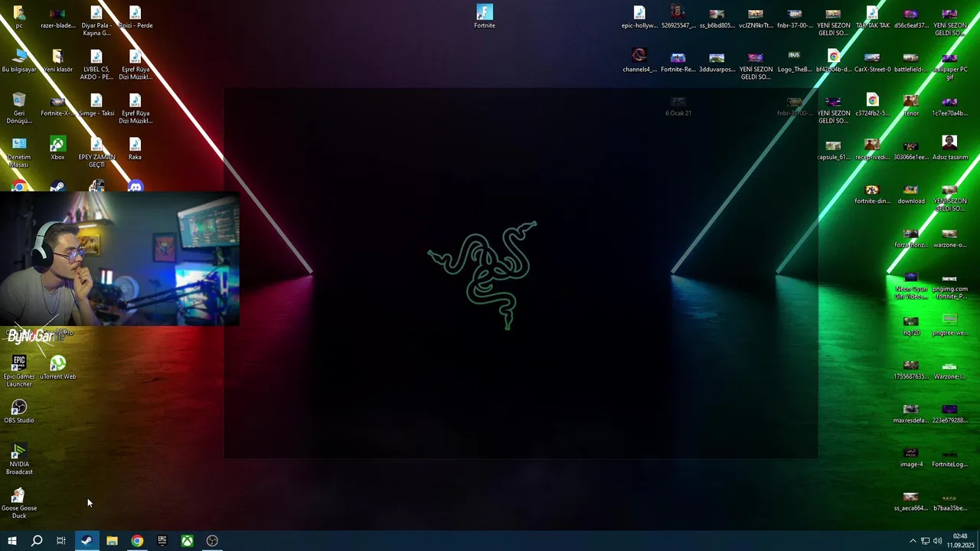Image resolution: width=980 pixels, height=551 pixels.
Task: Select the 'Simge - Taksi' MP3 file
Action: [96, 106]
